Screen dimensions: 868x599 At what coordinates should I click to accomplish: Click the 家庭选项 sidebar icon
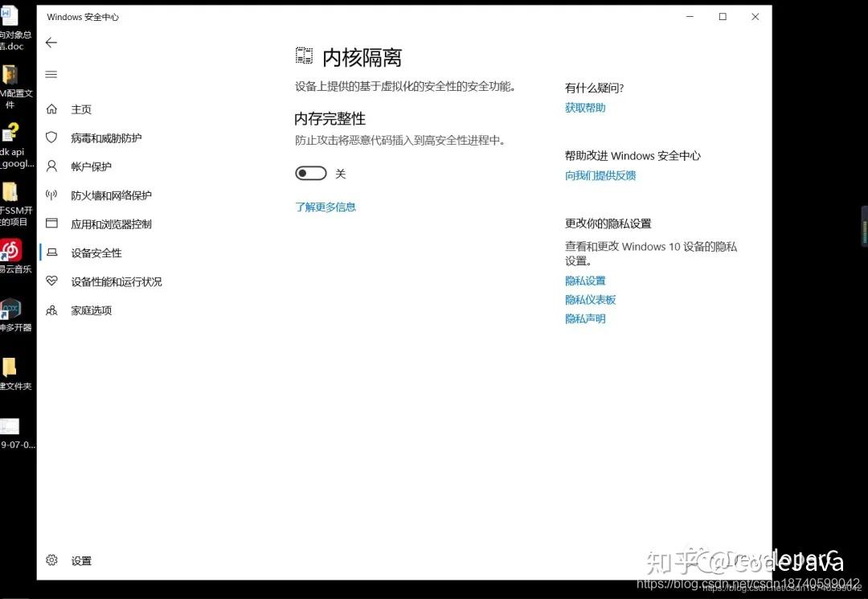(x=51, y=310)
